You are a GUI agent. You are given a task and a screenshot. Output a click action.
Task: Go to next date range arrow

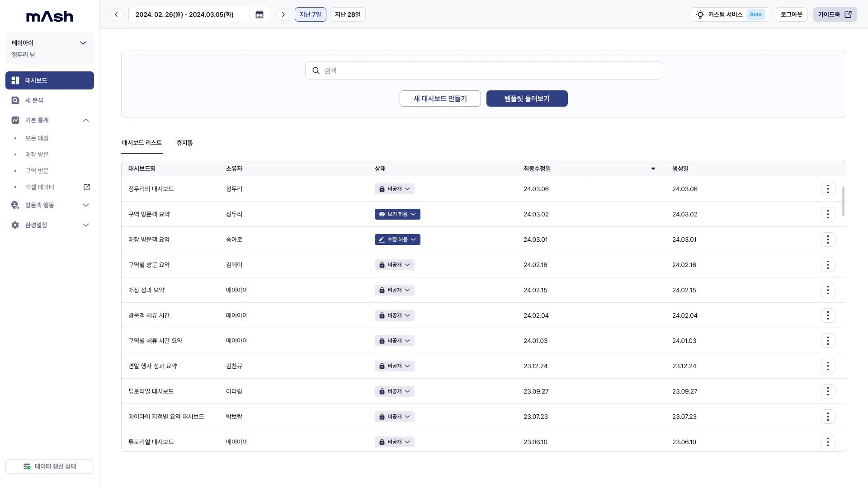point(283,14)
